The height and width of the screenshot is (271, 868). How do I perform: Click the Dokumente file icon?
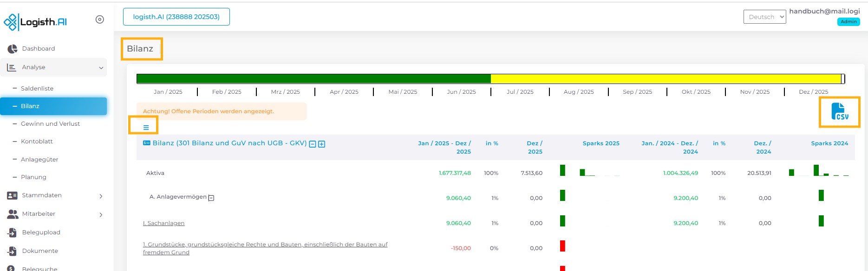click(x=13, y=251)
